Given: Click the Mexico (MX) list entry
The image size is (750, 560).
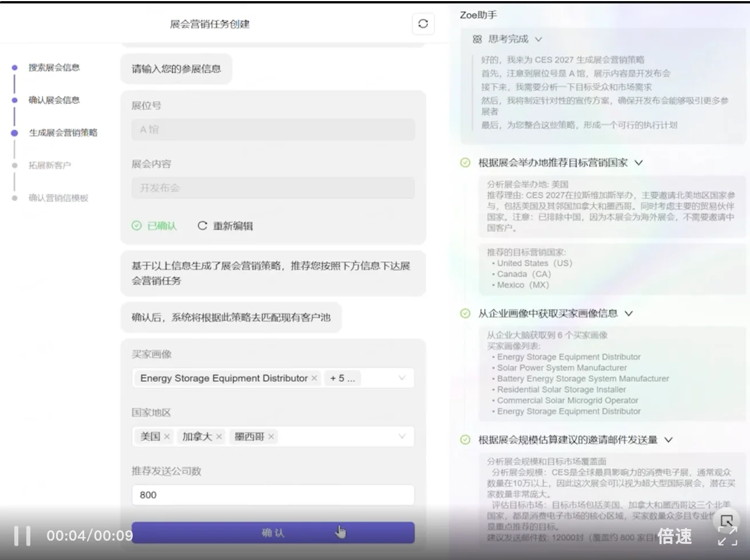Looking at the screenshot, I should coord(523,285).
